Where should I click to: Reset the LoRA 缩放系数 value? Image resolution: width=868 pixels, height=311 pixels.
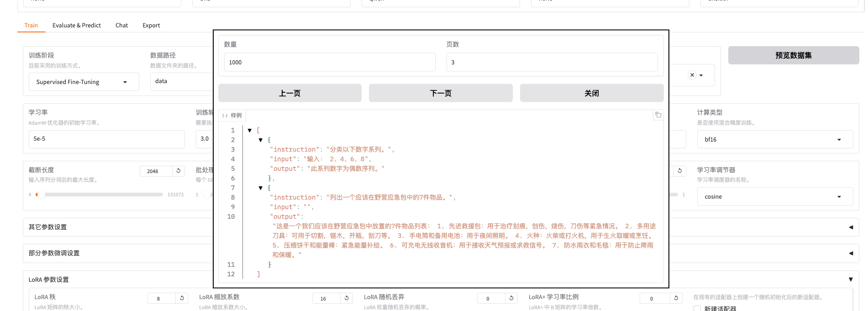tap(347, 298)
